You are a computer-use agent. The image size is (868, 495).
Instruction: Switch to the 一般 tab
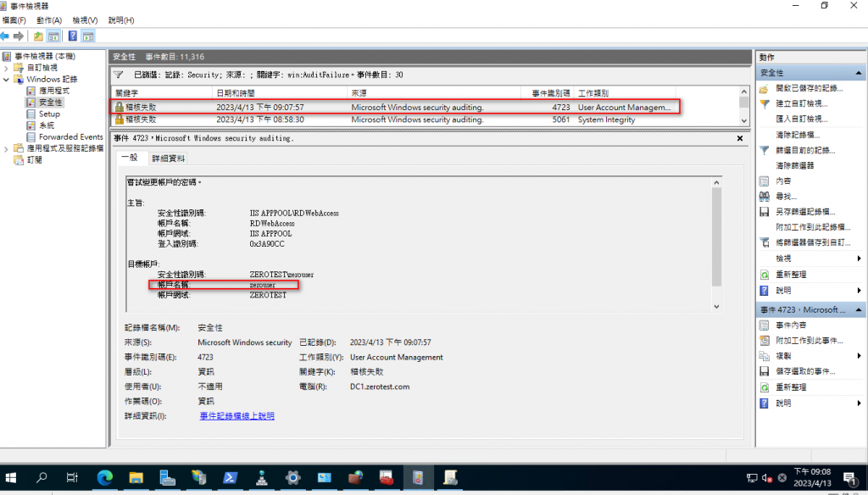click(x=130, y=158)
